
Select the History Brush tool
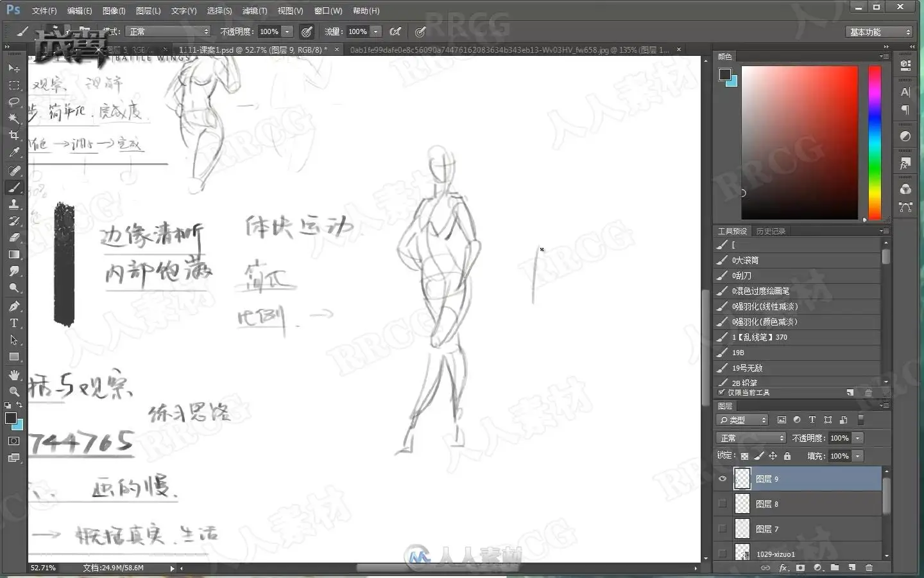(14, 221)
